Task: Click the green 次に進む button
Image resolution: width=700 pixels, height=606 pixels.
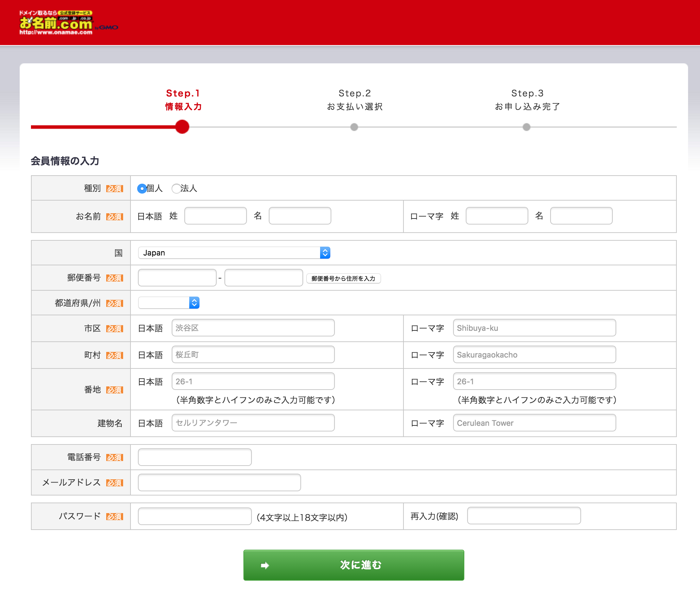Action: 354,565
